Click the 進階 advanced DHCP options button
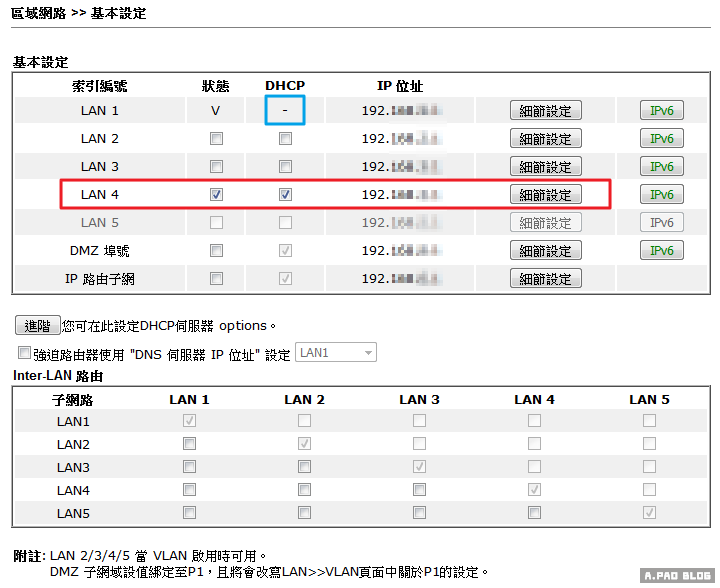 [37, 325]
